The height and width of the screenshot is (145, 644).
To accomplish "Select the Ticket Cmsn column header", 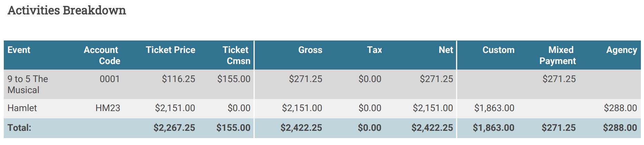I will [x=236, y=55].
